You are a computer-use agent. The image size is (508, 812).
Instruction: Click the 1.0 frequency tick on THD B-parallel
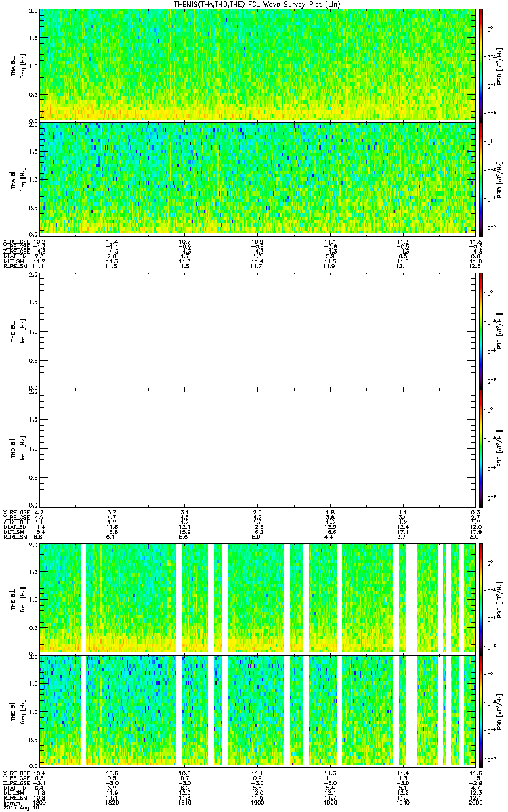point(32,448)
